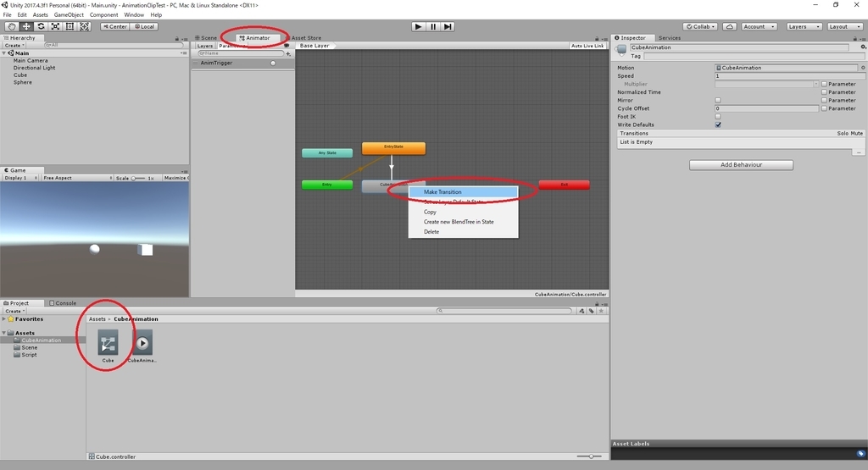Enable Parameter checkbox for Cycle Offset
Viewport: 868px width, 470px height.
tap(824, 109)
